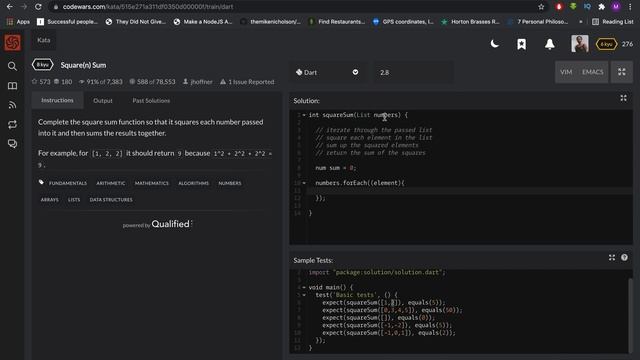Click the browser back arrow
Viewport: 640px width, 360px height.
click(9, 7)
